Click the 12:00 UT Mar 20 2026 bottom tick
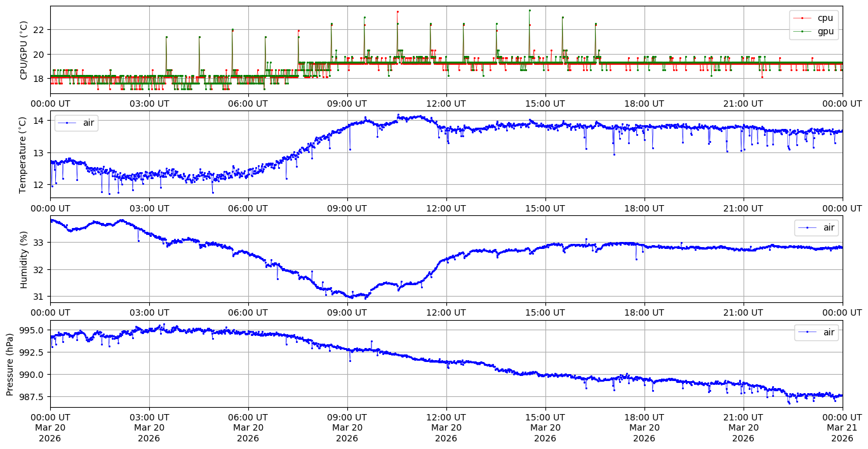 coord(446,427)
